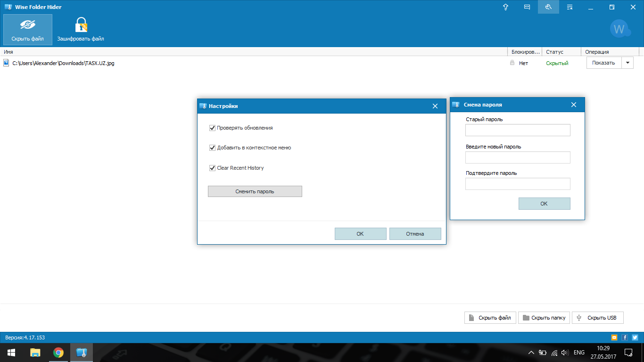Close the Настройки dialog
The height and width of the screenshot is (362, 644).
click(435, 106)
